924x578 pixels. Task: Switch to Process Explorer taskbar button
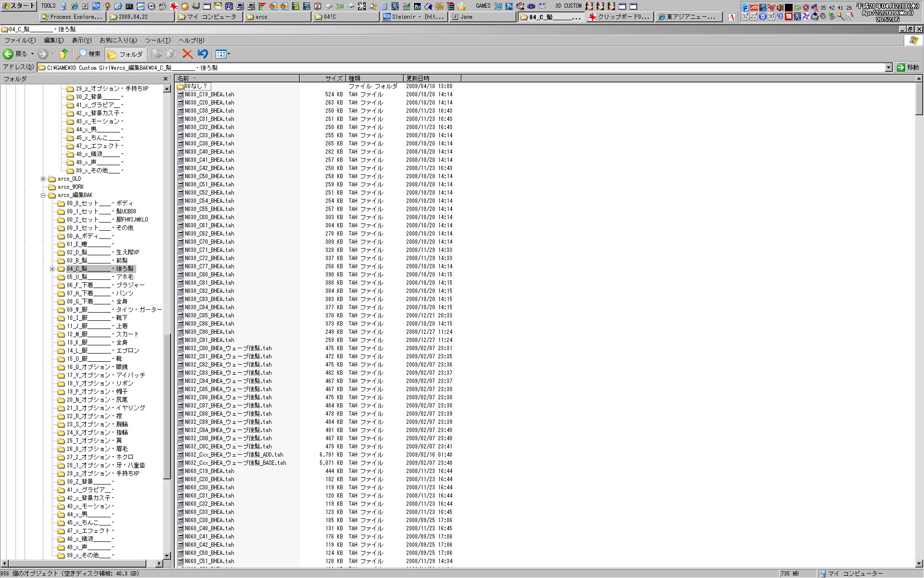[72, 17]
